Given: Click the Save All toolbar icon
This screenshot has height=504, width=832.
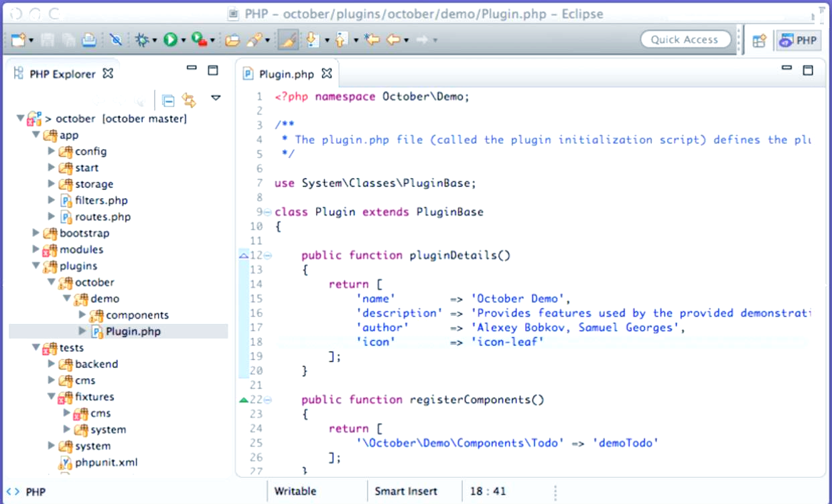Looking at the screenshot, I should 68,40.
